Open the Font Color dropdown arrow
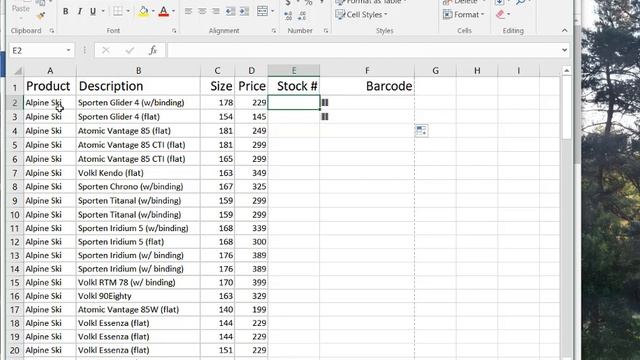Image resolution: width=640 pixels, height=360 pixels. coord(173,12)
